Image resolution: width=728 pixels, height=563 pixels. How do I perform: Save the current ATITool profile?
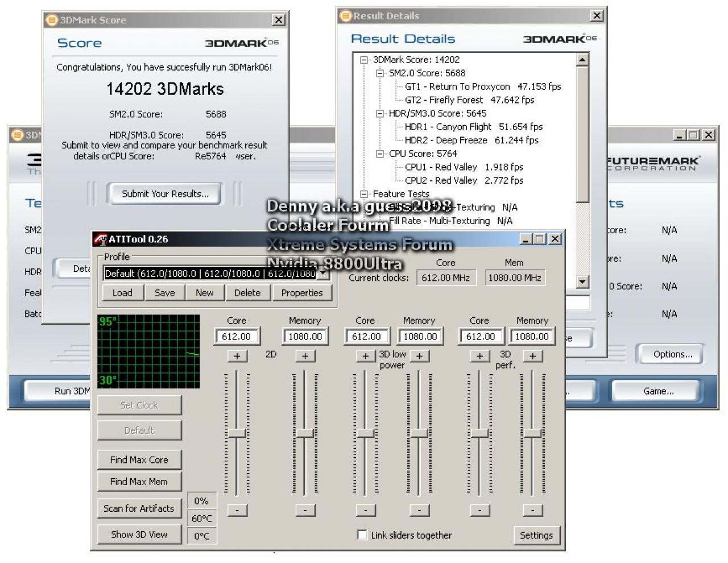[x=165, y=293]
